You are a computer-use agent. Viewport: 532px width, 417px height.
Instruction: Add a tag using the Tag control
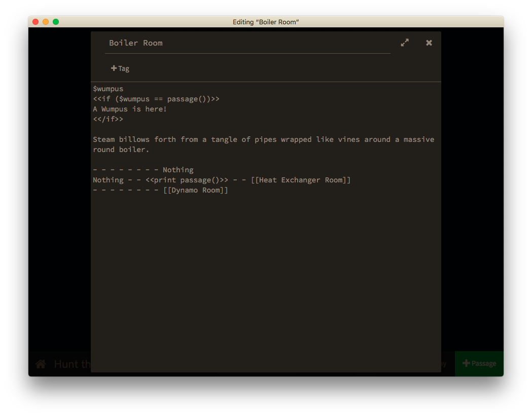[x=120, y=68]
